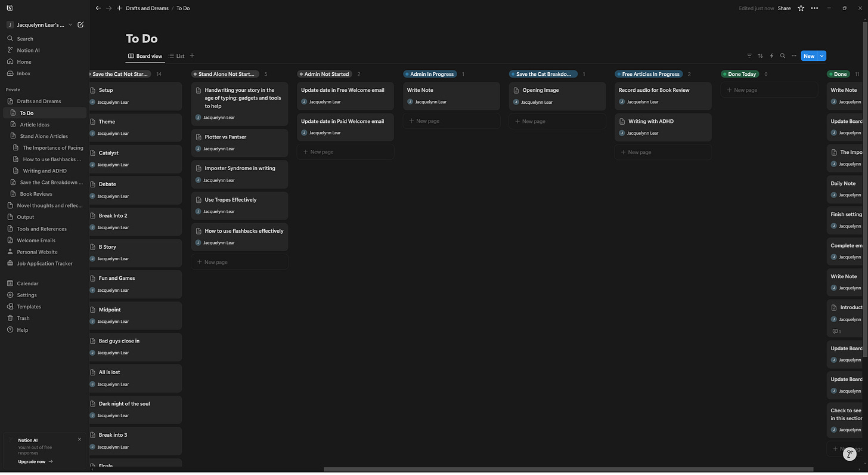Open Notion AI in the sidebar
The image size is (868, 475).
[28, 50]
